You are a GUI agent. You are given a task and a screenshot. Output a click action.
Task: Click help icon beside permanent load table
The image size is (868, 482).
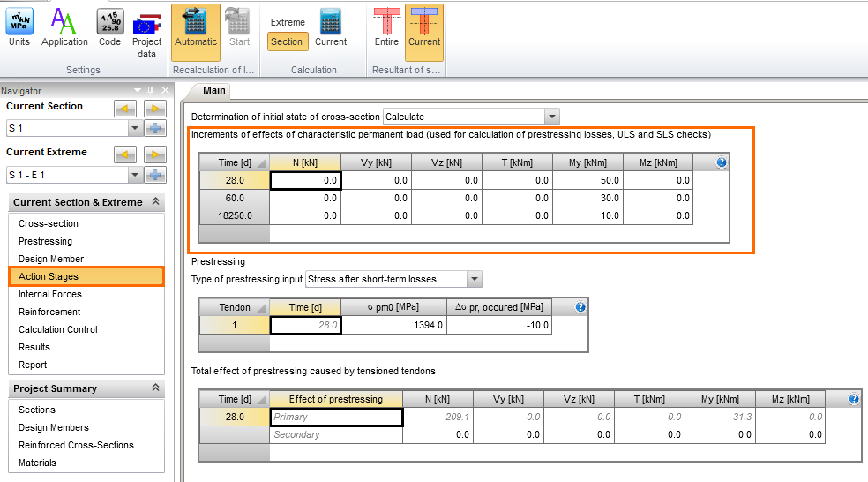(x=722, y=162)
